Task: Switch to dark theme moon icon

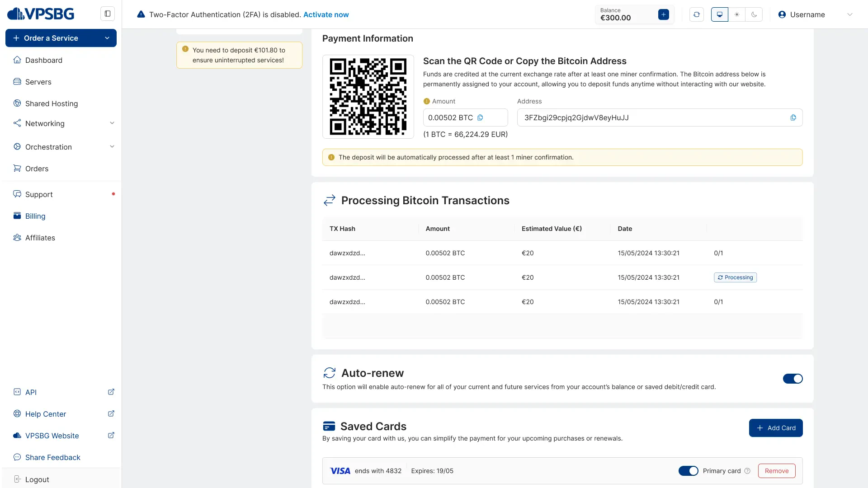Action: (x=754, y=14)
